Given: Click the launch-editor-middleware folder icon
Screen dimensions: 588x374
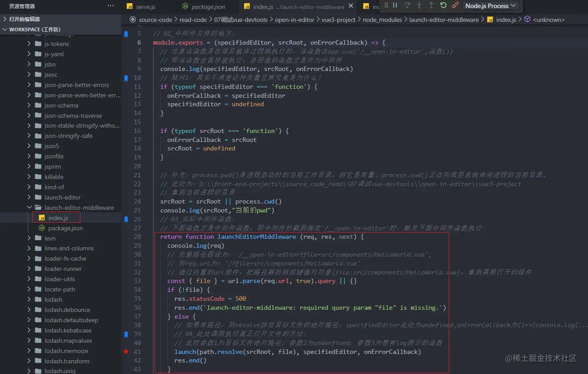Looking at the screenshot, I should [38, 208].
